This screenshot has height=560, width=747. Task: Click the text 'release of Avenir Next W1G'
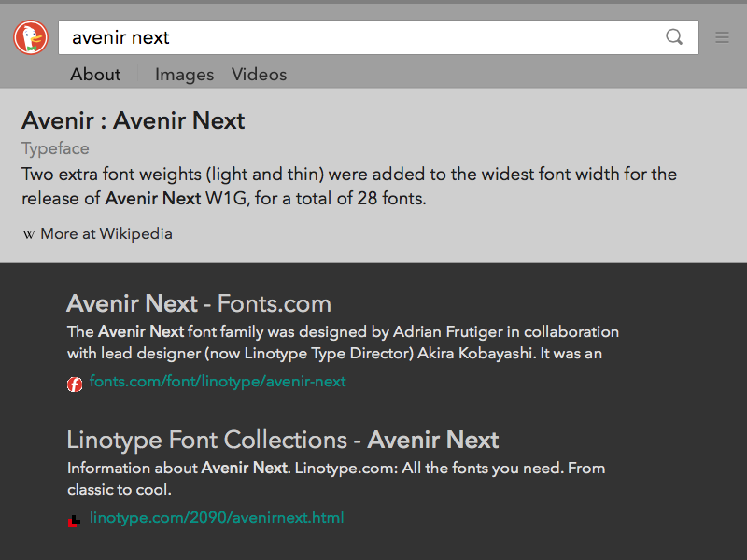[134, 199]
